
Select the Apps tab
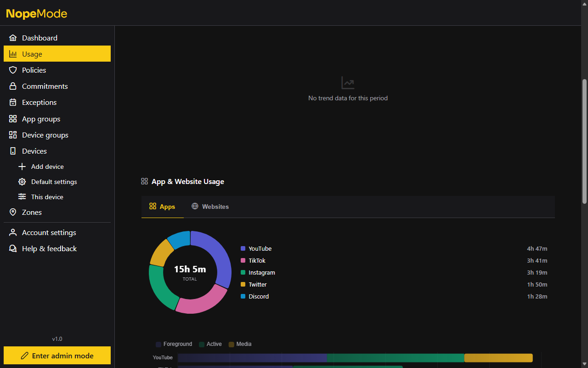pyautogui.click(x=162, y=207)
